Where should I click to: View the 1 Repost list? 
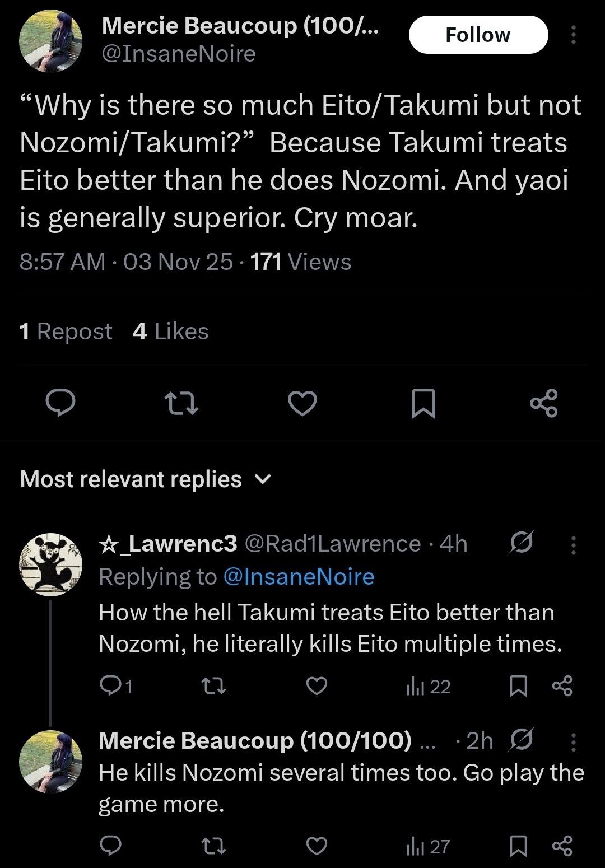click(x=66, y=332)
